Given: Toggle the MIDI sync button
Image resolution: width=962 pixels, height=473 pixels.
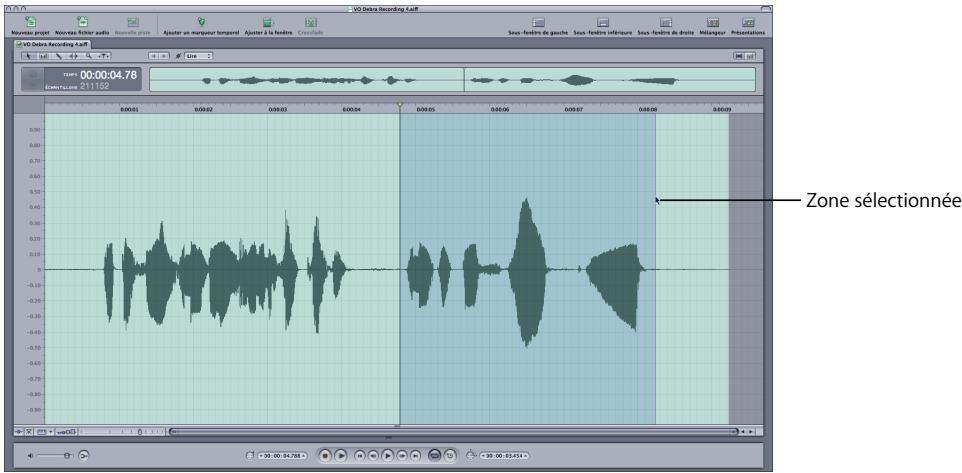Looking at the screenshot, I should pyautogui.click(x=450, y=455).
